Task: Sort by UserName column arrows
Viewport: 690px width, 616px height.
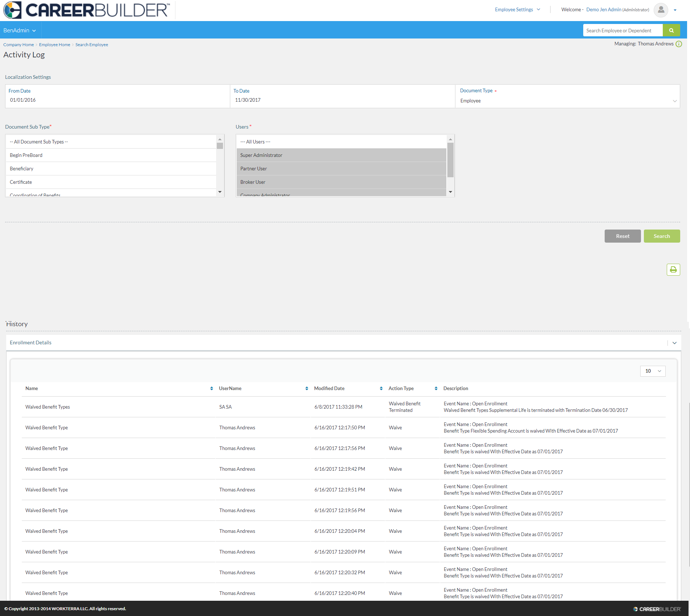Action: pyautogui.click(x=307, y=389)
